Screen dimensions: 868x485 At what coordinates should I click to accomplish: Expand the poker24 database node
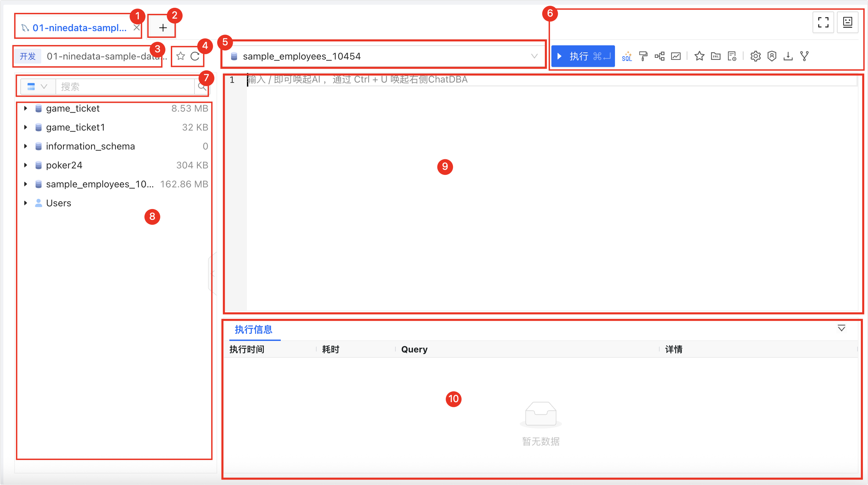click(x=26, y=165)
